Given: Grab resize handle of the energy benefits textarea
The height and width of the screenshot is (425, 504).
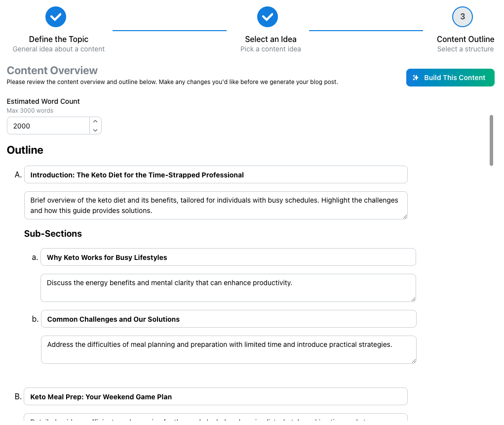Looking at the screenshot, I should 413,299.
